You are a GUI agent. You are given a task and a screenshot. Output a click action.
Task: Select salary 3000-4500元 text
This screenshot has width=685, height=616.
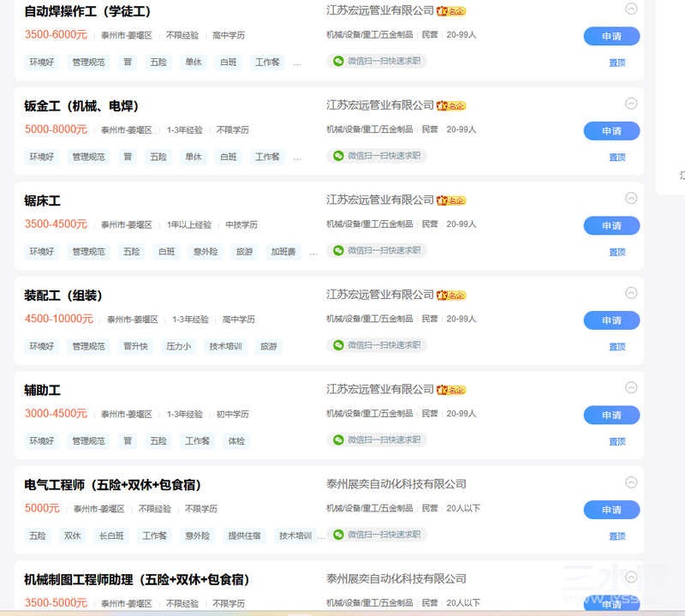click(56, 414)
